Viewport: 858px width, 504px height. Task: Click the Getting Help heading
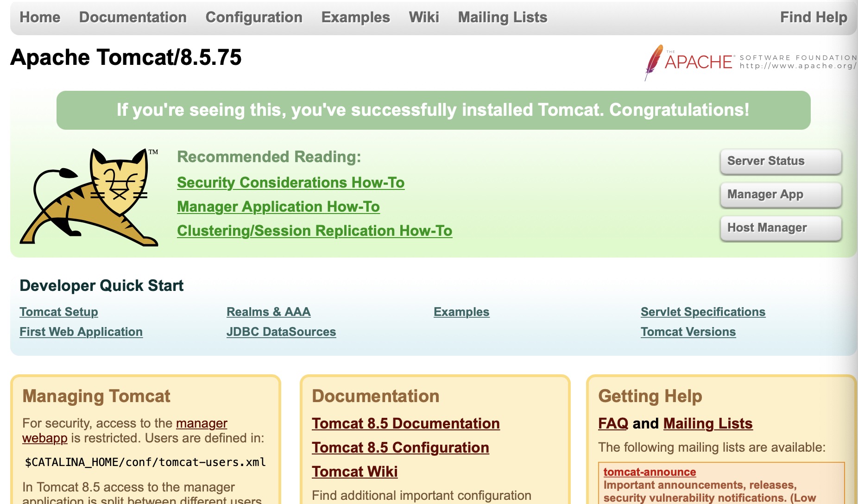point(650,397)
